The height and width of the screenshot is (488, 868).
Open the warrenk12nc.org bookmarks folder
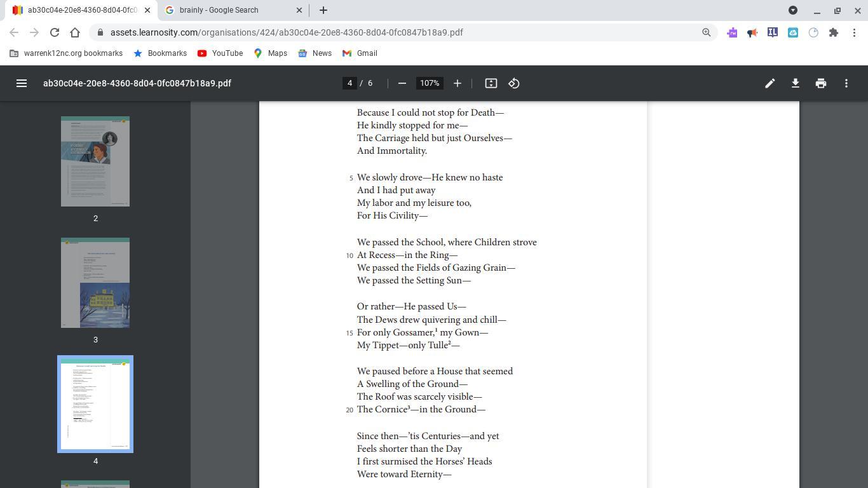66,53
